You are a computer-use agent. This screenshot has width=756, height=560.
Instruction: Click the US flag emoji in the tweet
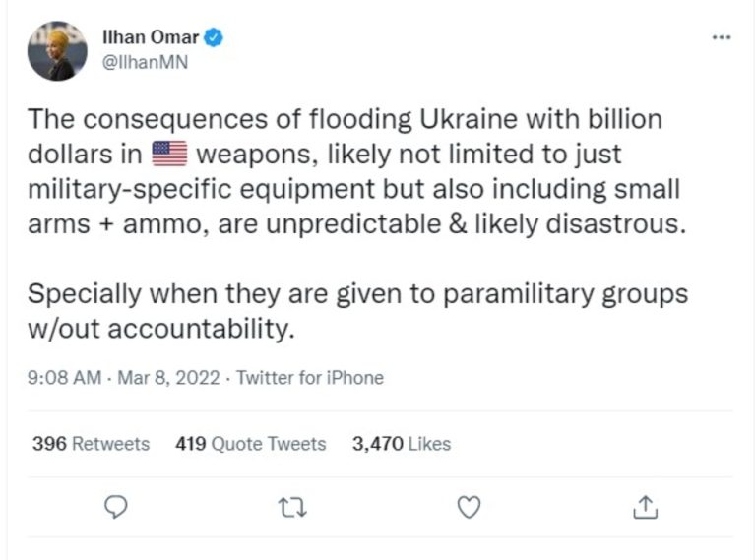point(170,155)
